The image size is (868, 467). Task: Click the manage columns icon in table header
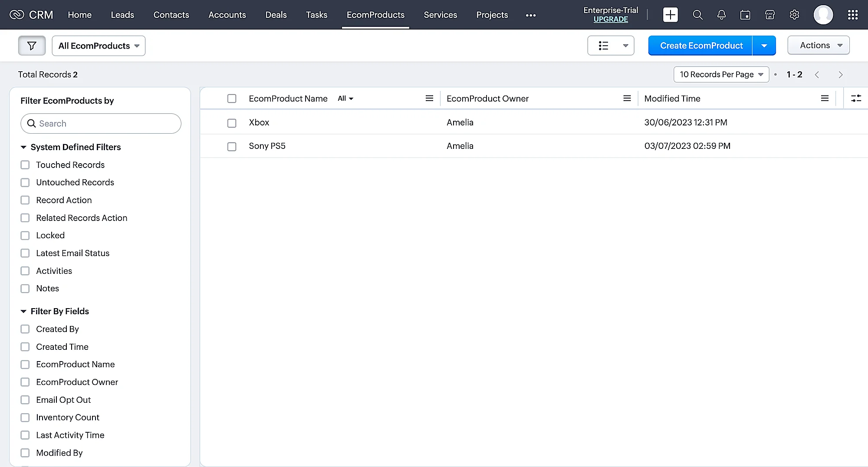pos(856,99)
